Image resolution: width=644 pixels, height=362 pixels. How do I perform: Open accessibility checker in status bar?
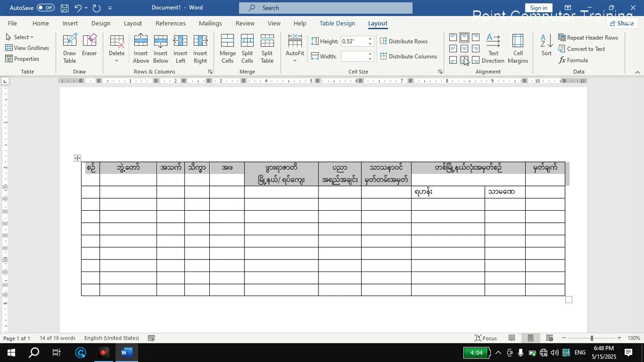[x=151, y=338]
